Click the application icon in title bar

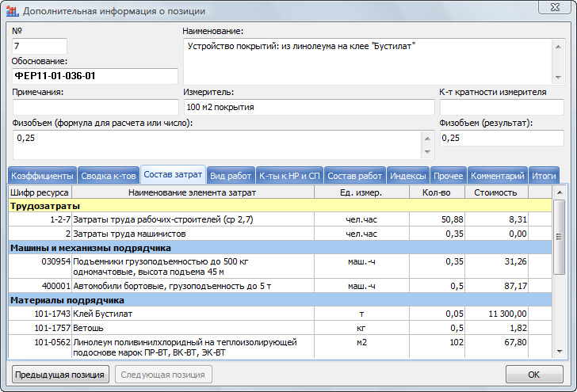tap(12, 11)
